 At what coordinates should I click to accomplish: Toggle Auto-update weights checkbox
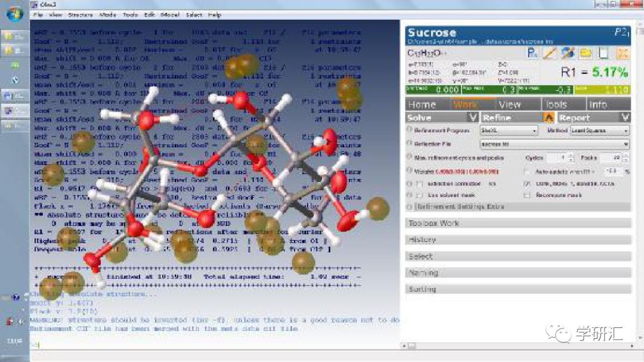(527, 171)
